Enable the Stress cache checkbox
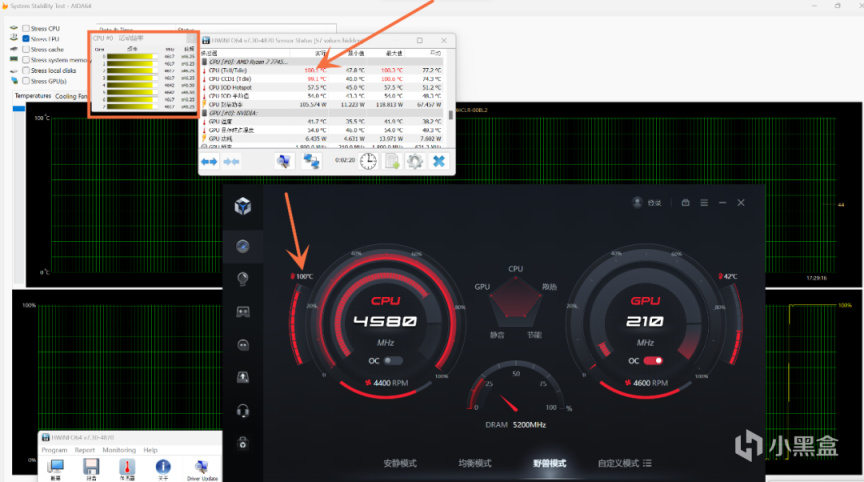Image resolution: width=864 pixels, height=482 pixels. click(26, 49)
